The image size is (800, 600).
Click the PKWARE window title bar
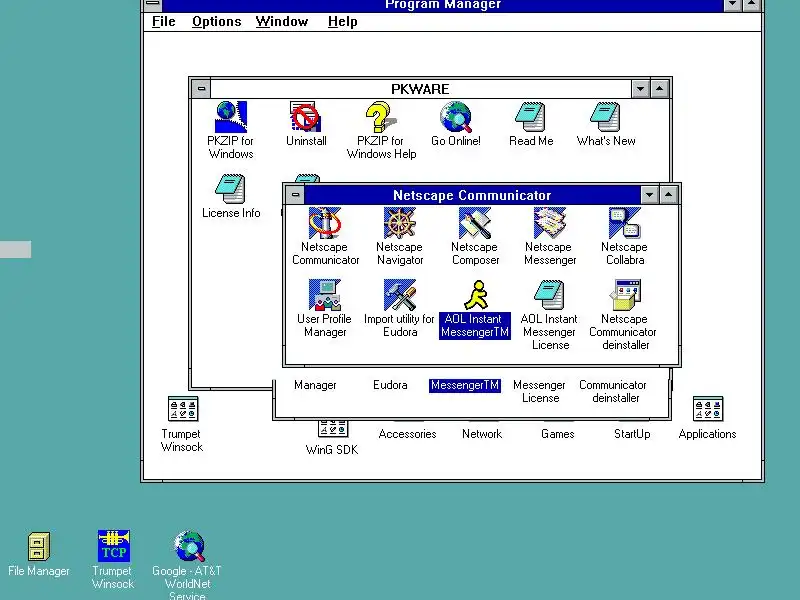[x=420, y=89]
